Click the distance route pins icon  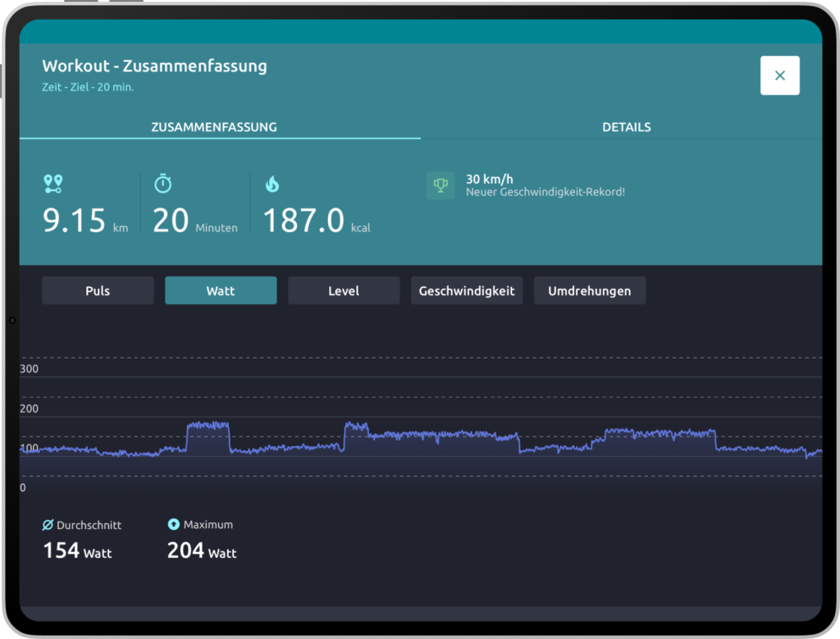coord(53,184)
